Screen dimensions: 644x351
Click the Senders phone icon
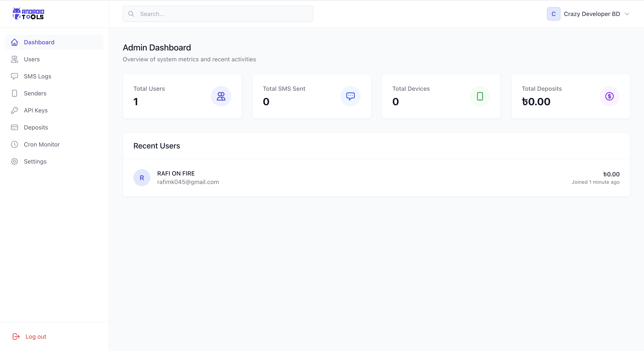tap(14, 93)
